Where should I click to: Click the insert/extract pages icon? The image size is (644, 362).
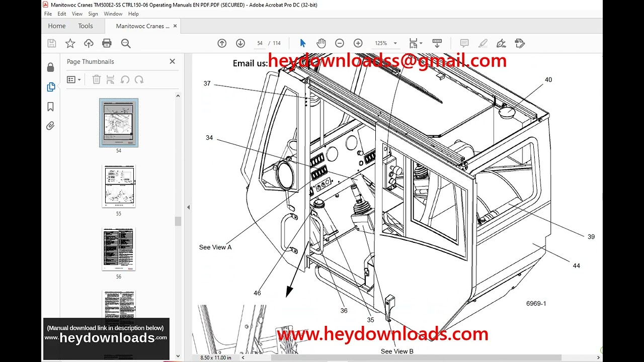tap(111, 79)
